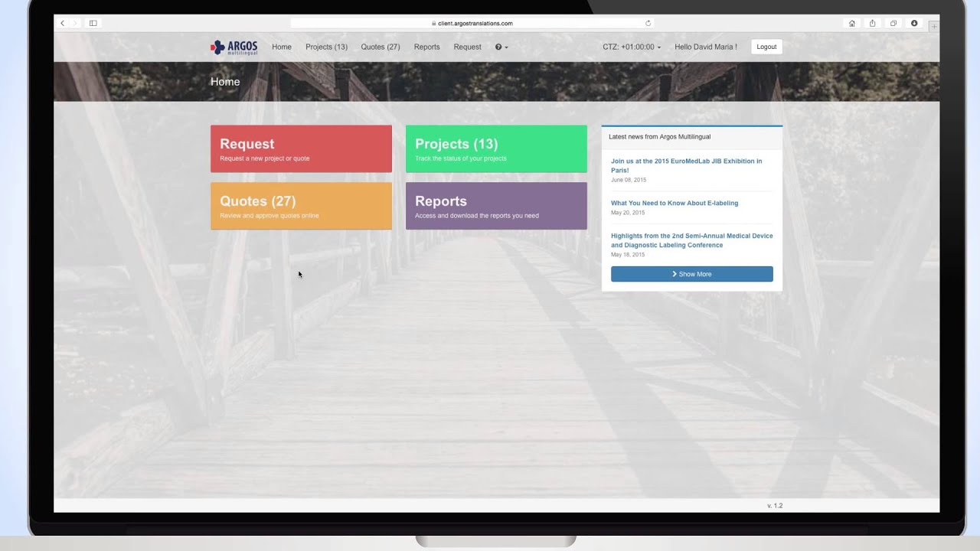This screenshot has width=980, height=551.
Task: Click the Home page heading
Action: coord(225,82)
